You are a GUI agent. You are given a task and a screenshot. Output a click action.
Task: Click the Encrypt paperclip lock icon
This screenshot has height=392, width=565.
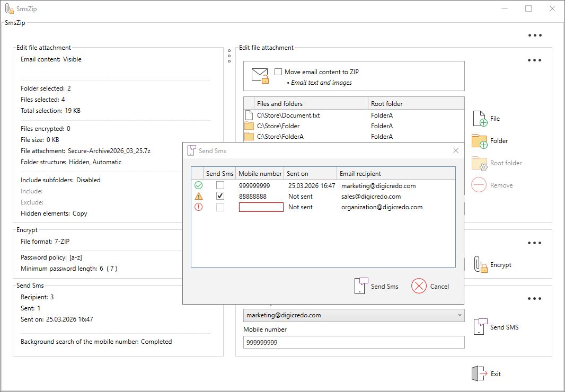pos(479,265)
